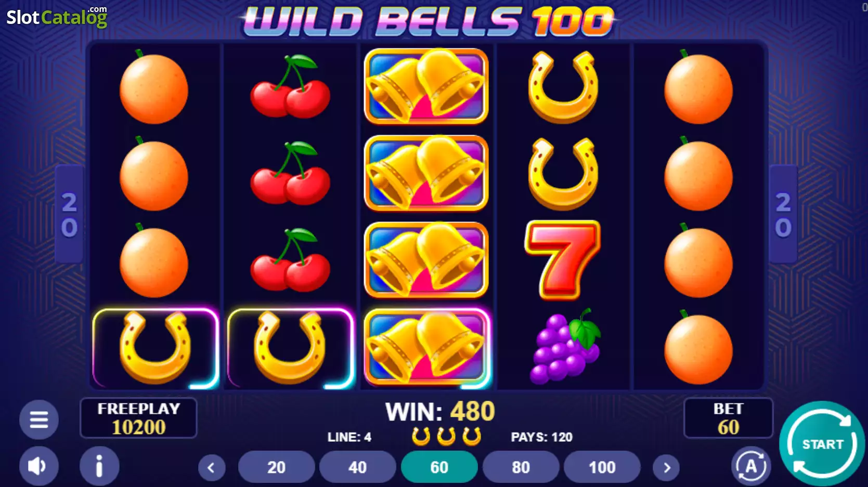Show next bet values arrow
868x487 pixels.
[x=667, y=468]
